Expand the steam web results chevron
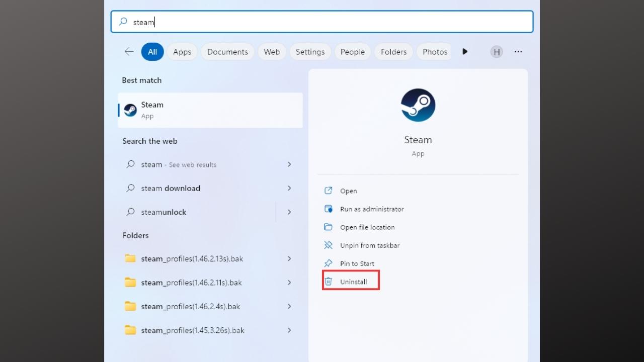 [289, 164]
